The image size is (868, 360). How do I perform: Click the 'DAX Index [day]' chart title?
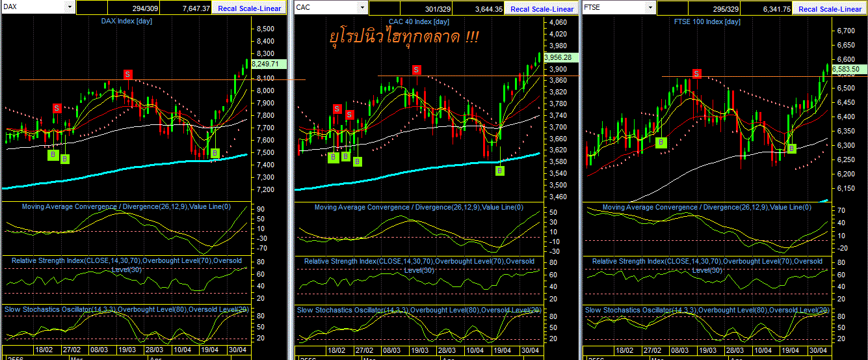tap(125, 21)
